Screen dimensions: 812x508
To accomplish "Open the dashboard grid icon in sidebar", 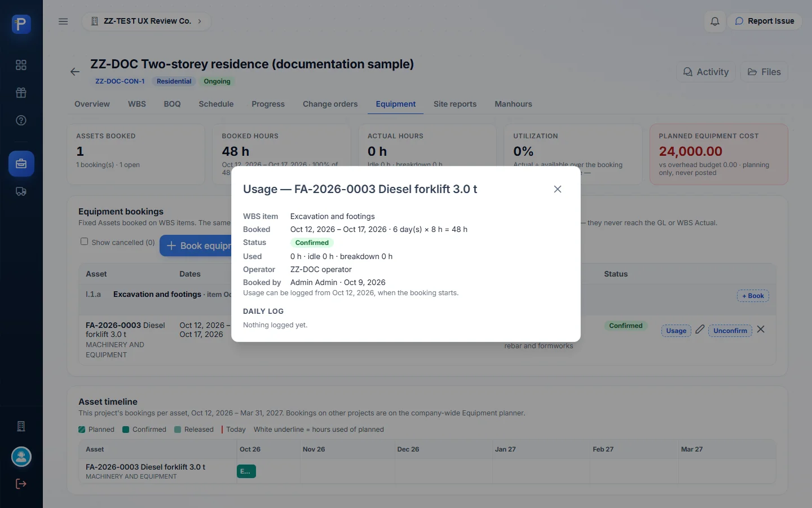I will (x=21, y=65).
